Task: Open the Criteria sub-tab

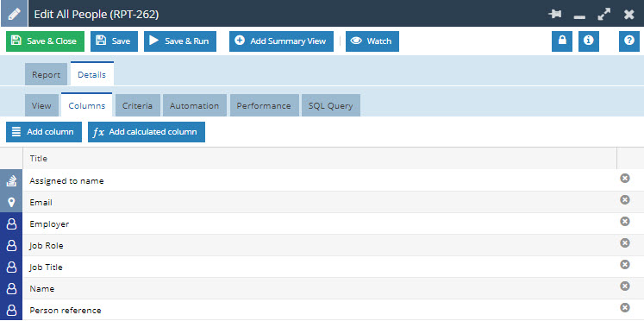Action: click(137, 105)
